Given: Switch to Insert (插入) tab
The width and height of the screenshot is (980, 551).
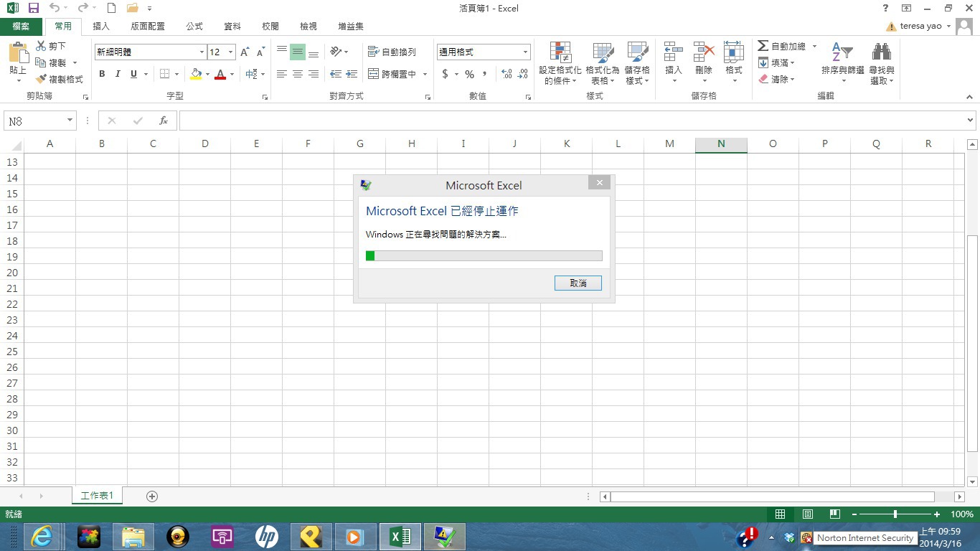Looking at the screenshot, I should tap(101, 27).
